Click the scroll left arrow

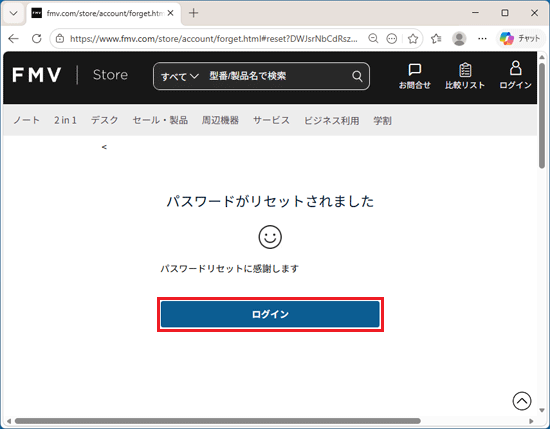click(x=9, y=421)
